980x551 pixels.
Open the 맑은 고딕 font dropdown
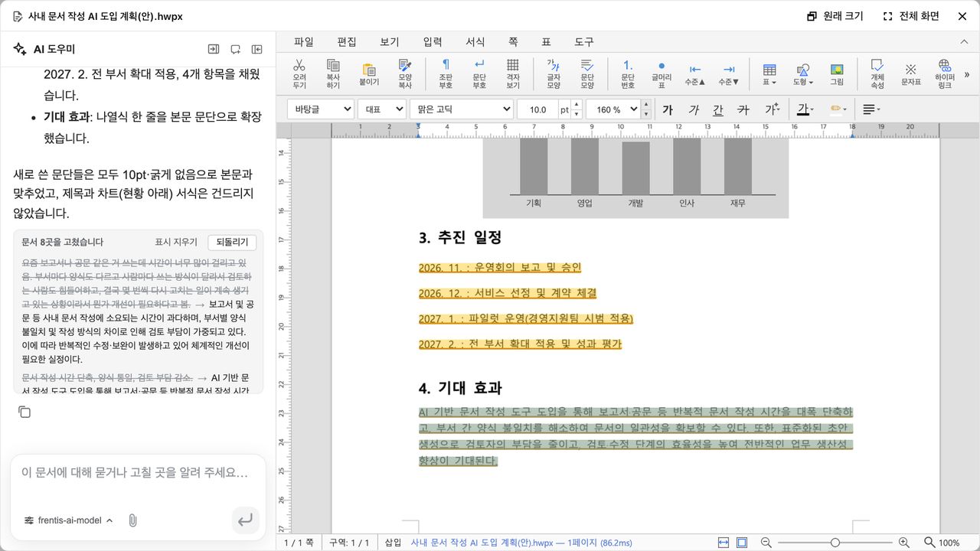(462, 109)
